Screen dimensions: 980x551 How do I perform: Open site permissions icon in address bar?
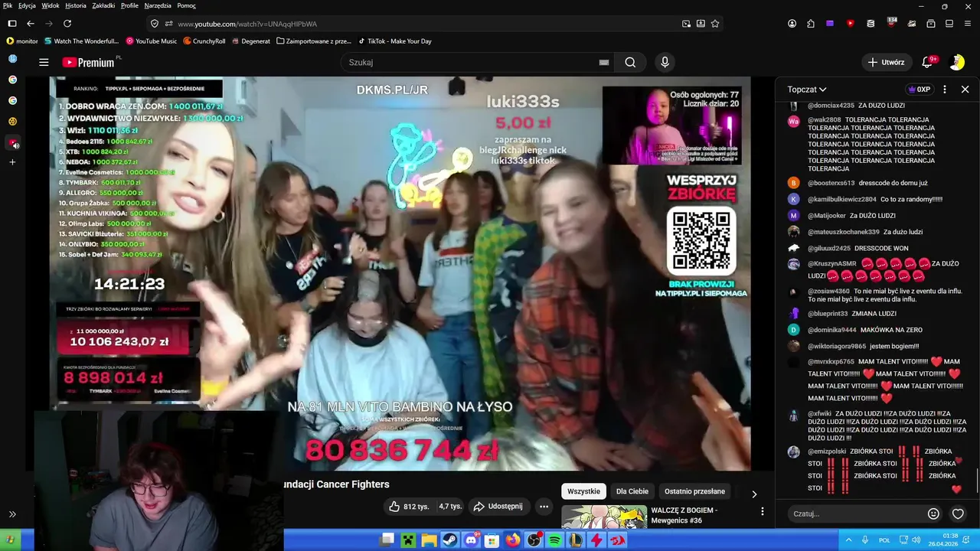click(x=168, y=24)
